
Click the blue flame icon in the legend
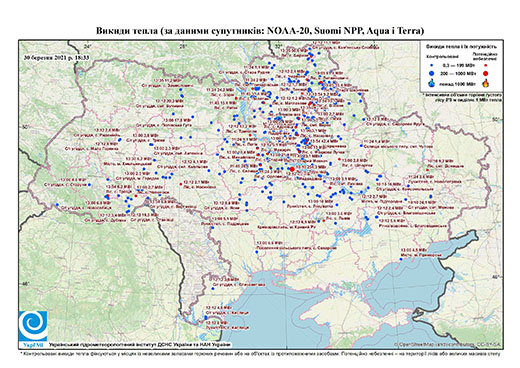(x=432, y=83)
